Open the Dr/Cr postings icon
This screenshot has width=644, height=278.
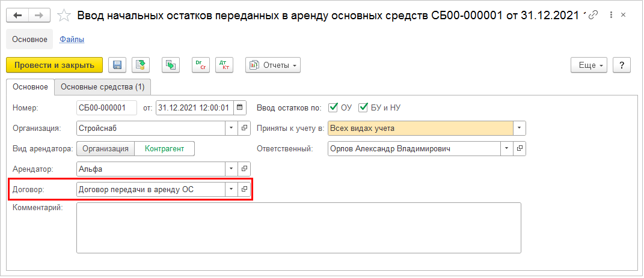[201, 65]
